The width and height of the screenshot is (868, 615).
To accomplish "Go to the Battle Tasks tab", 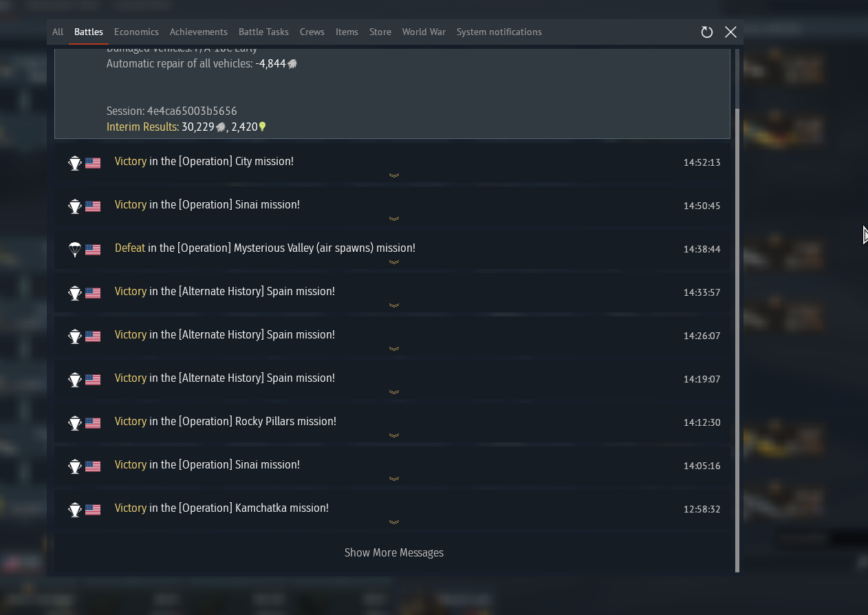I will tap(263, 32).
